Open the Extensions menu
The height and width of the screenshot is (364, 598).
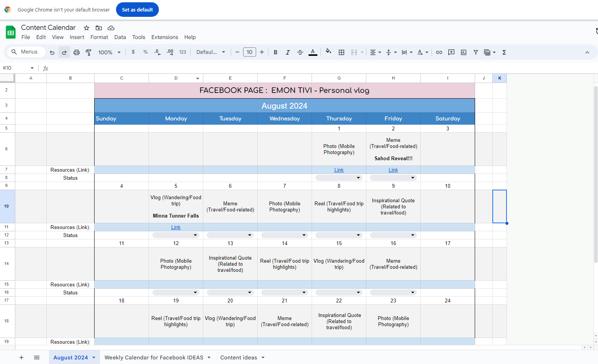165,37
